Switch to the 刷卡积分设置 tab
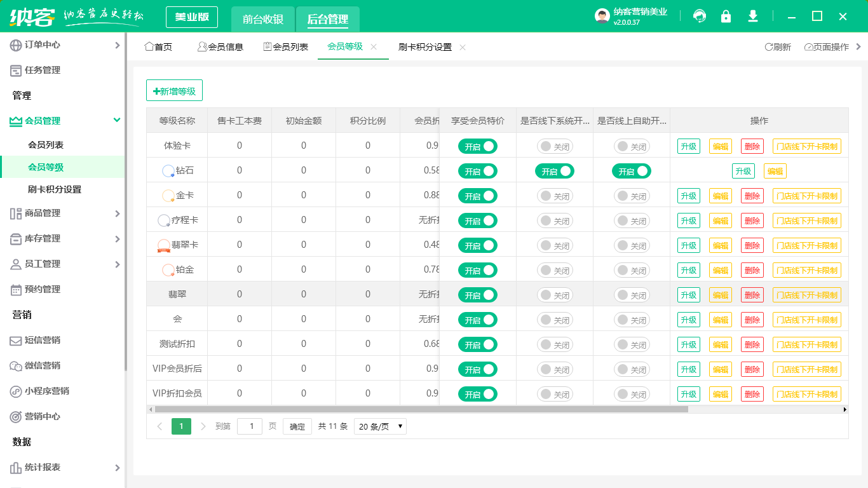868x488 pixels. coord(425,46)
